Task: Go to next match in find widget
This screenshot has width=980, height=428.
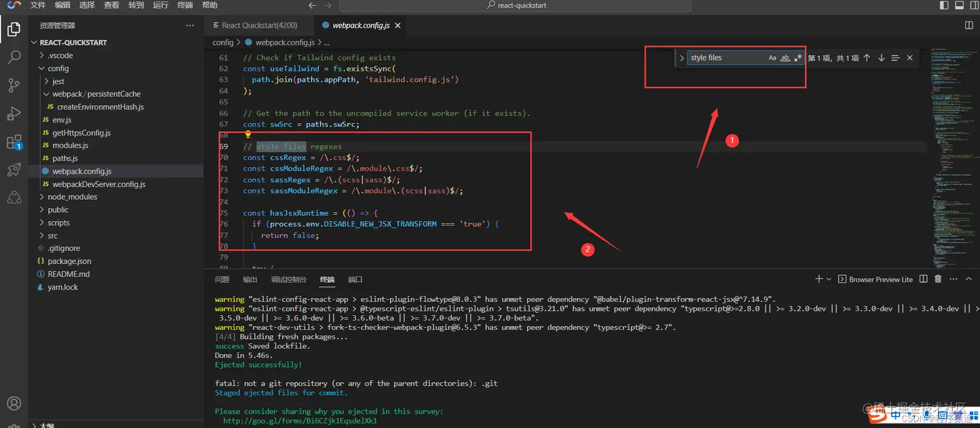Action: tap(881, 58)
